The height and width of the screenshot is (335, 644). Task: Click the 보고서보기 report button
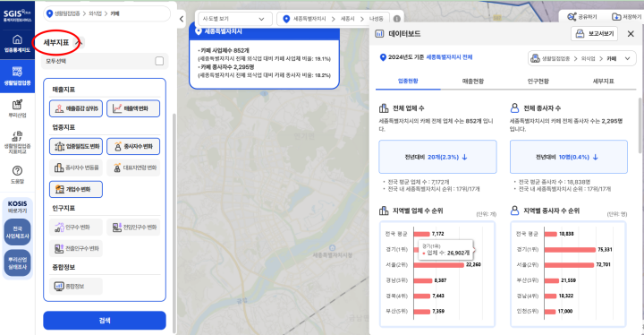pos(595,34)
